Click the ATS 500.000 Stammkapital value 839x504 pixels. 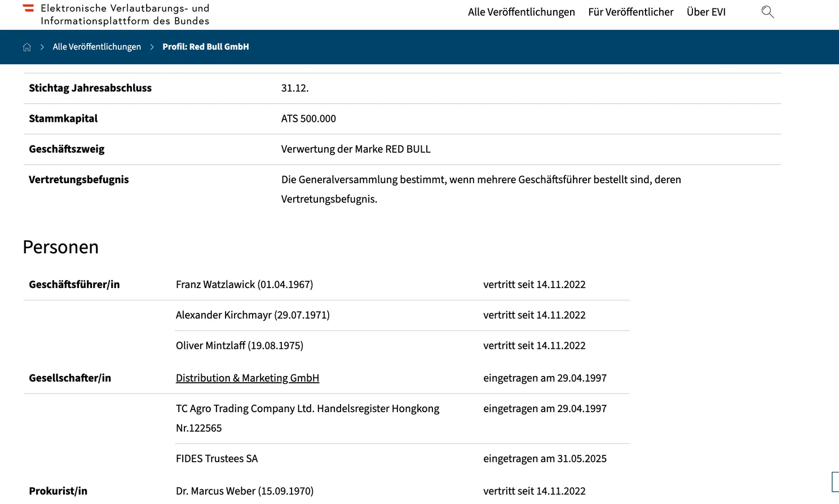(x=308, y=119)
